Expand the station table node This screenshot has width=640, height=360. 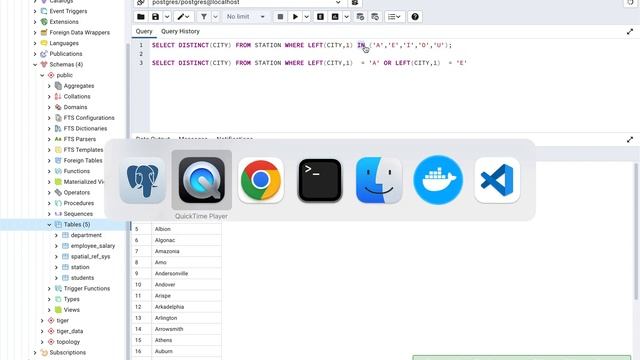coord(56,267)
